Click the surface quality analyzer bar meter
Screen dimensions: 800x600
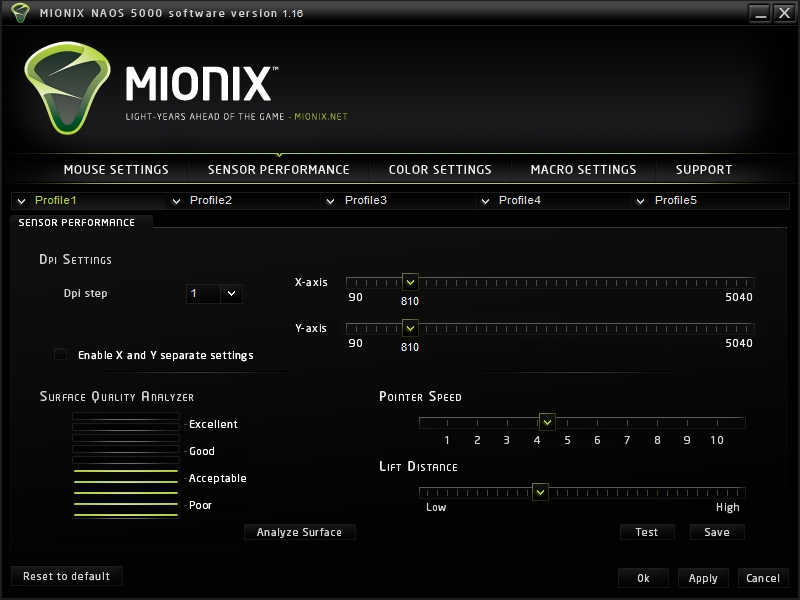click(126, 465)
